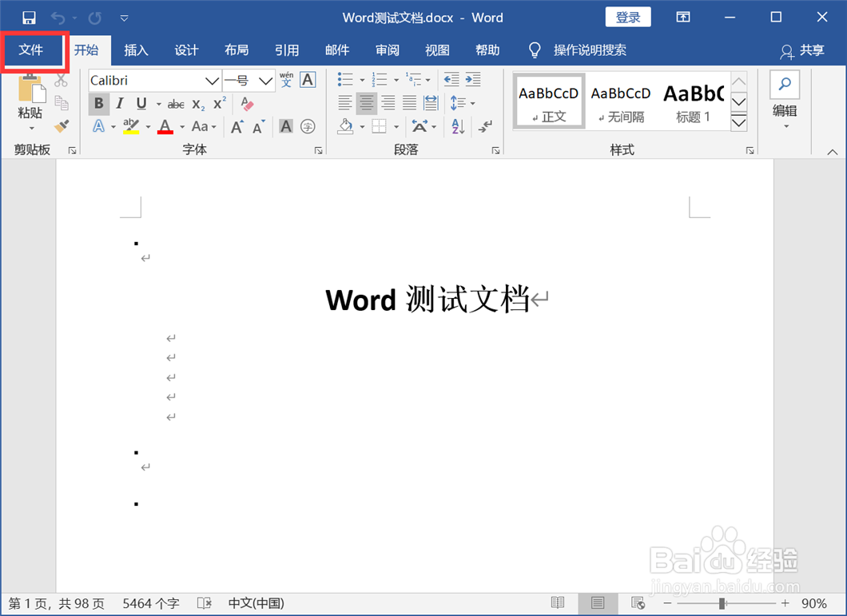Toggle italic formatting

pyautogui.click(x=120, y=103)
